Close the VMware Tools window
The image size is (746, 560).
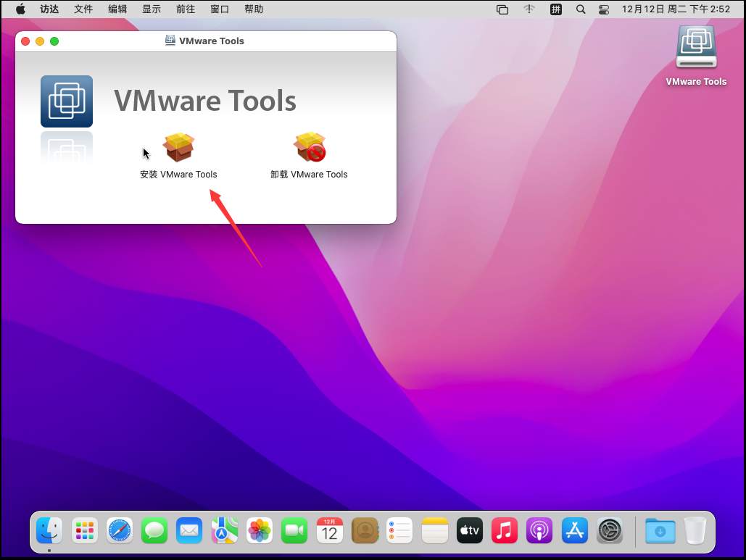pos(25,41)
